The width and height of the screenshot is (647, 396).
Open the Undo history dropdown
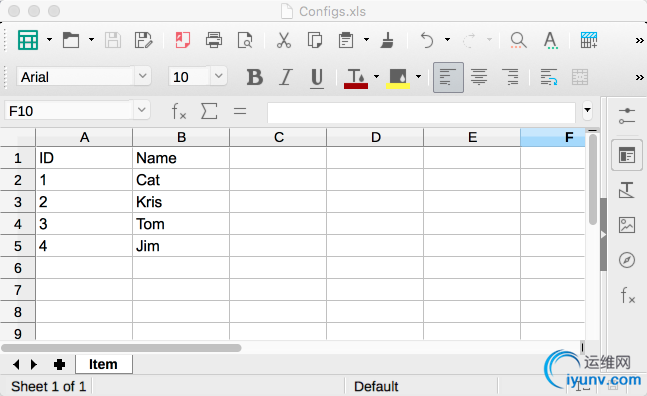447,40
